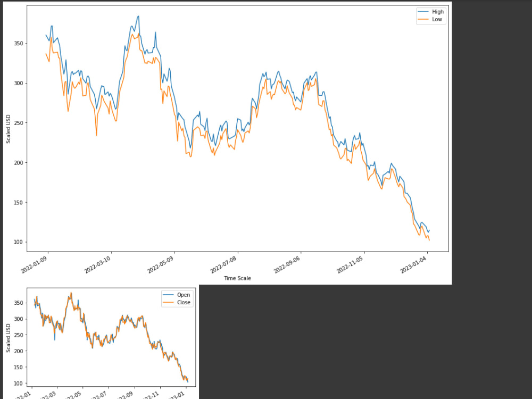Click the Scaled USD label on main chart
This screenshot has width=532, height=399.
(8, 128)
